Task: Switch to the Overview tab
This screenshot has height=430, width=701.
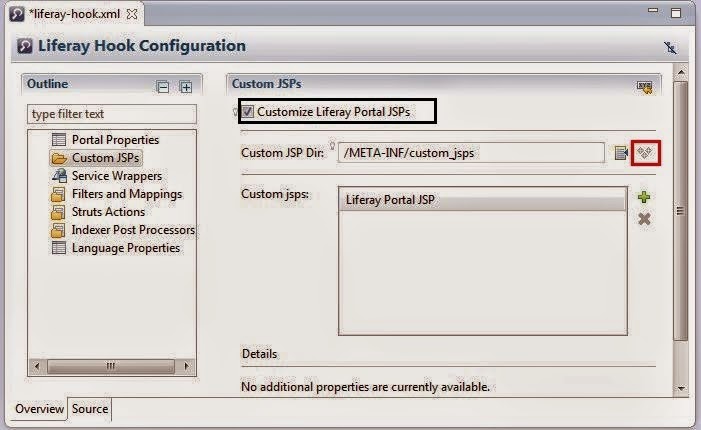Action: pos(39,409)
